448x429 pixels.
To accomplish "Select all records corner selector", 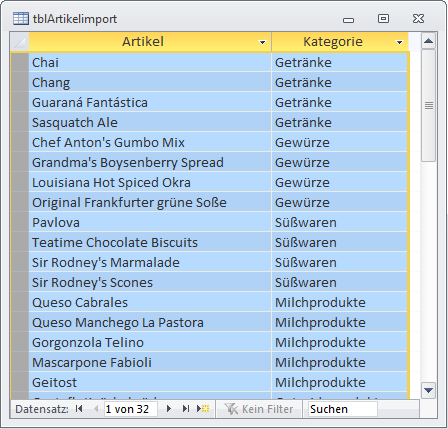I will coord(20,42).
